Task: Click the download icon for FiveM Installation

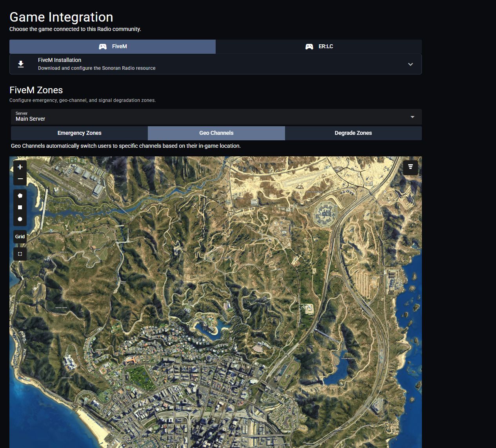Action: coord(21,64)
